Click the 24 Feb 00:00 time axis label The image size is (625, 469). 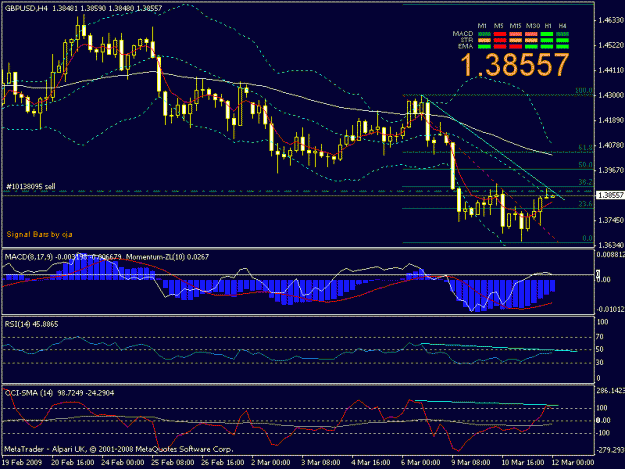tap(122, 463)
